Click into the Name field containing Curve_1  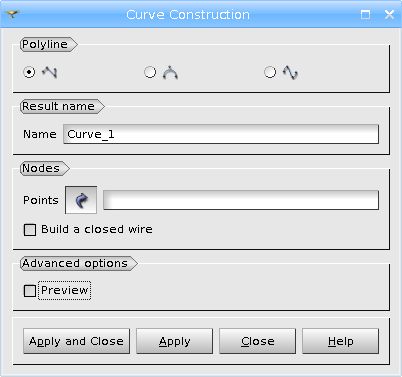(x=221, y=134)
